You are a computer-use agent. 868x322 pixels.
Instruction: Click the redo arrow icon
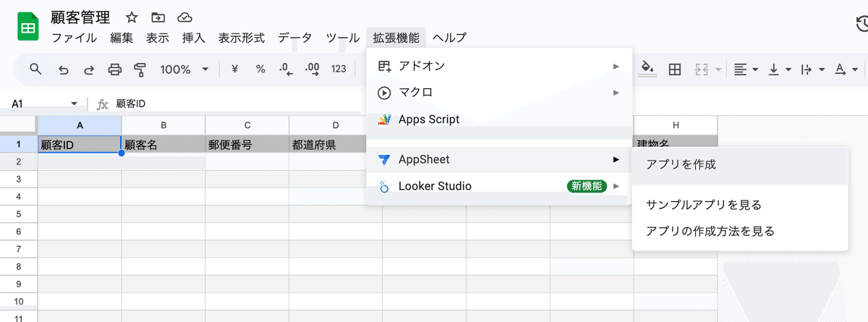click(89, 69)
